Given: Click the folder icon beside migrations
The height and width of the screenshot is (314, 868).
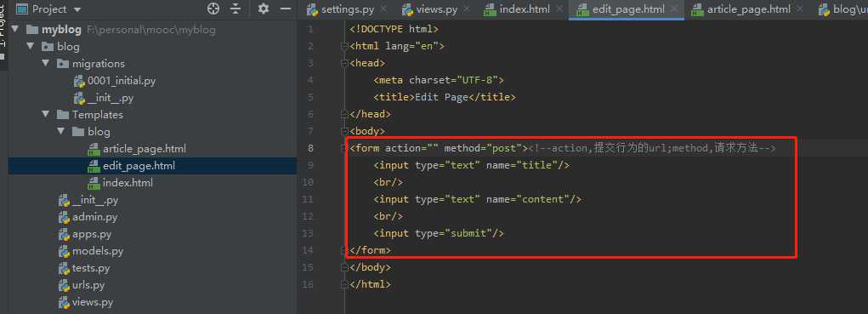Looking at the screenshot, I should tap(63, 64).
